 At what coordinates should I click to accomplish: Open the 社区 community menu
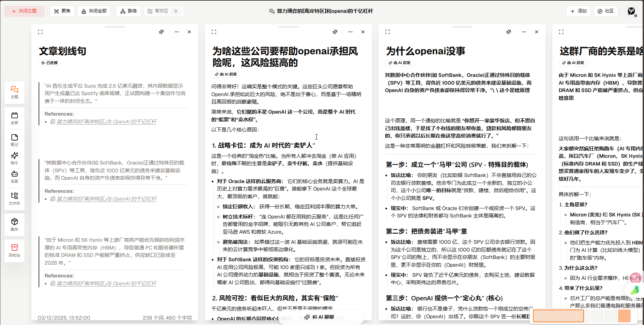point(606,11)
